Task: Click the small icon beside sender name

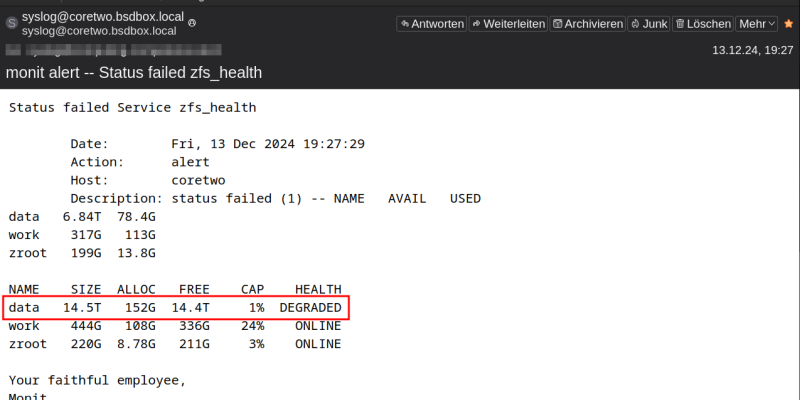Action: click(192, 20)
